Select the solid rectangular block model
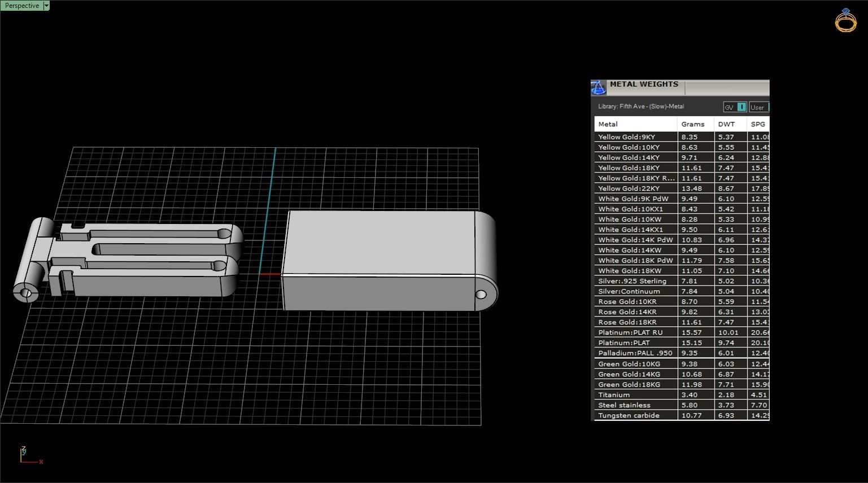Viewport: 868px width, 483px height. 390,261
